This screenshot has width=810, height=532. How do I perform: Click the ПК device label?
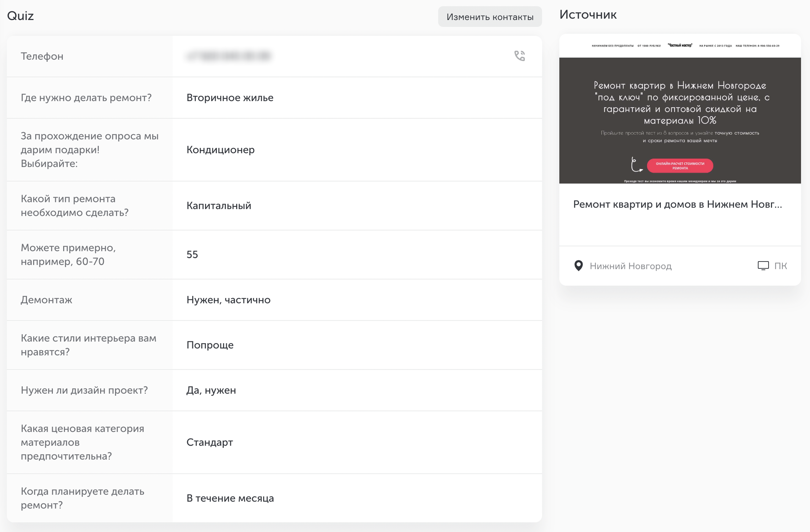(781, 266)
